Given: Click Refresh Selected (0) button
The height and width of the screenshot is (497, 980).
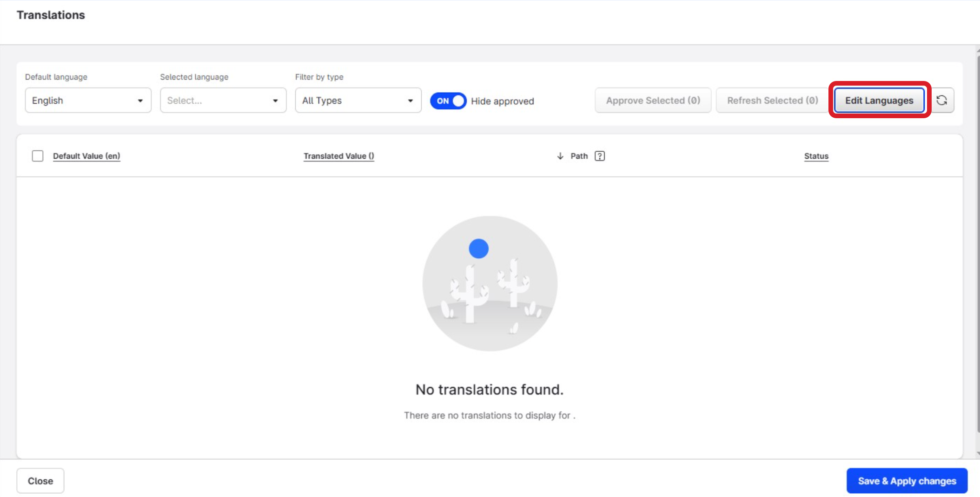Looking at the screenshot, I should click(772, 101).
